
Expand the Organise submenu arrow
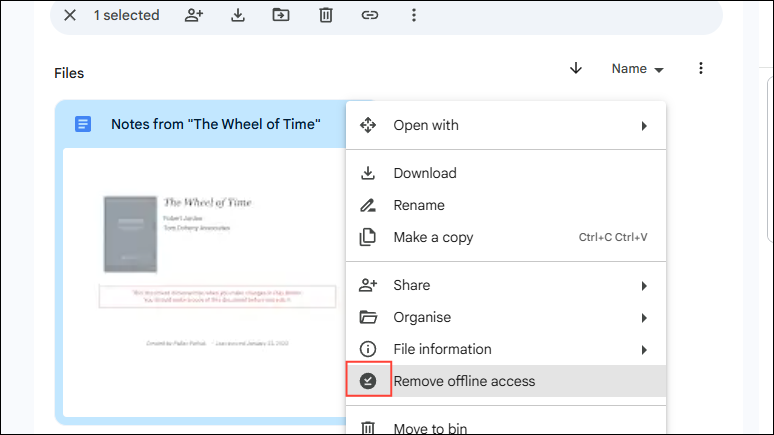click(644, 318)
